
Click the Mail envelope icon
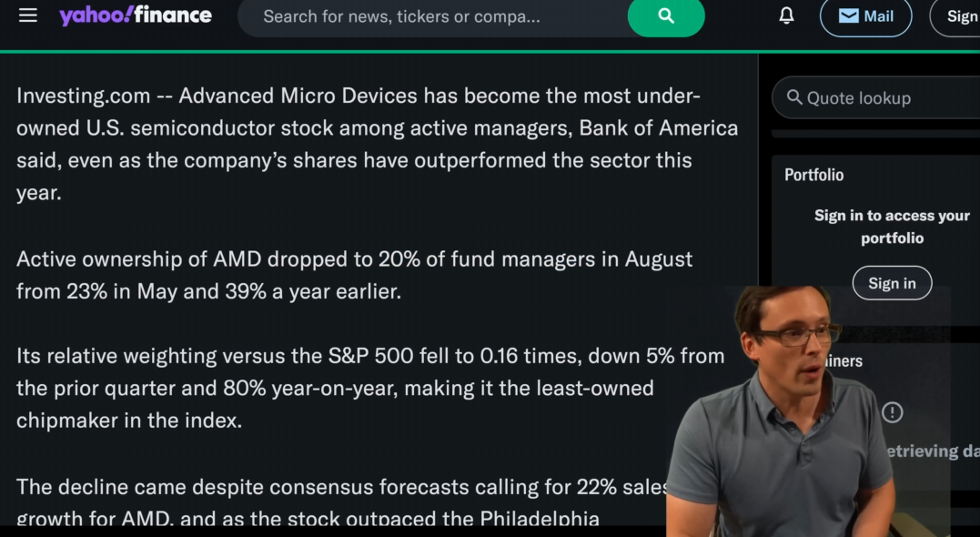point(848,16)
